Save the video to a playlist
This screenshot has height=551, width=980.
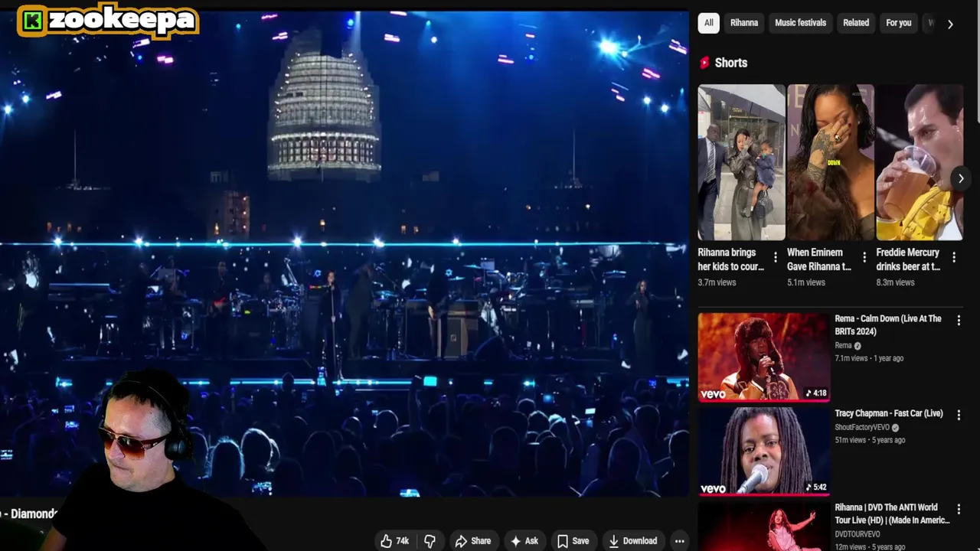[573, 541]
